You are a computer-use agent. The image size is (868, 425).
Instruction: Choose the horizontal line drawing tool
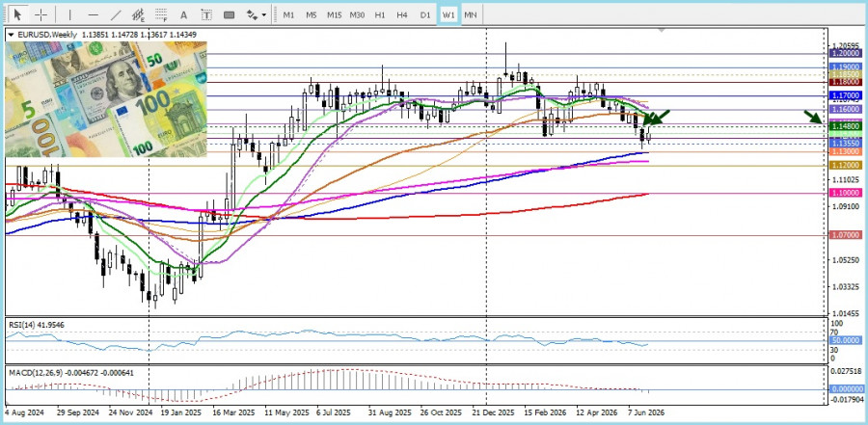[x=93, y=15]
